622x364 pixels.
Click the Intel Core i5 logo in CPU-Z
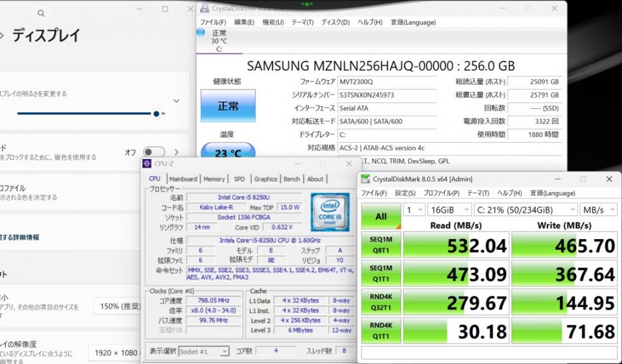330,212
